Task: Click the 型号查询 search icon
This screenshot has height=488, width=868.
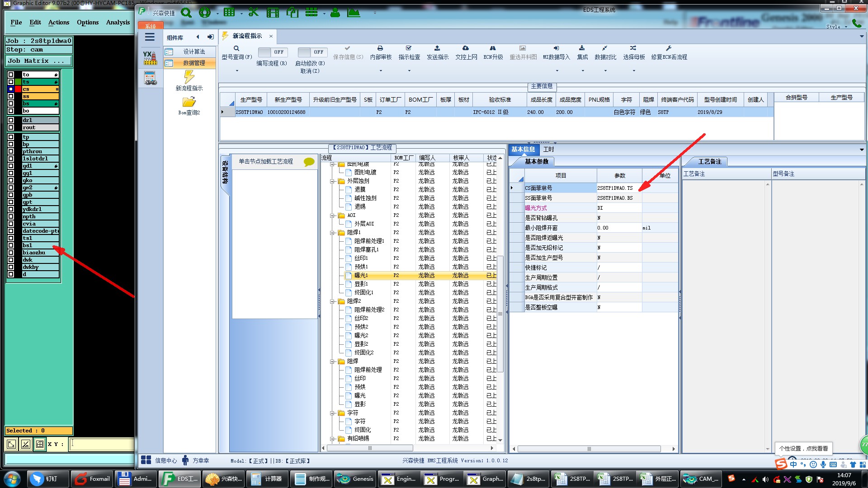Action: tap(236, 48)
